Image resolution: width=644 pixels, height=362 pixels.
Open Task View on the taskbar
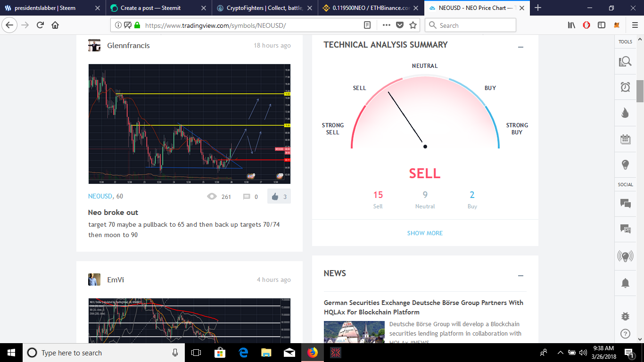[x=196, y=353]
